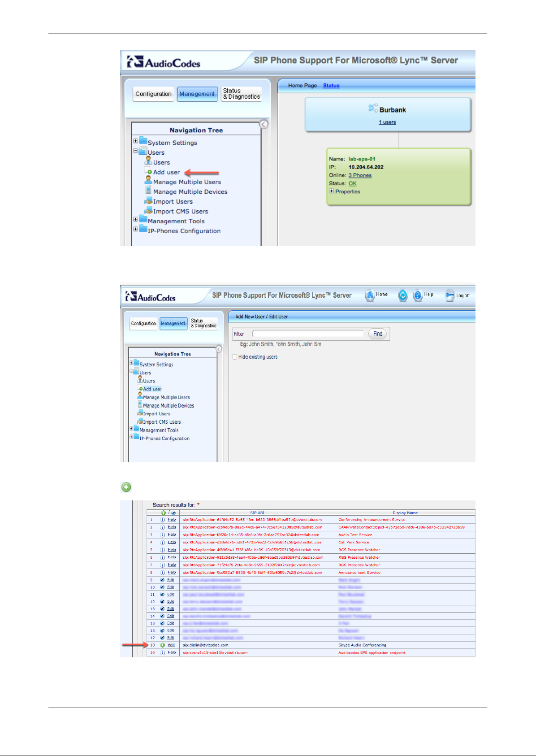Click the info icon in row 8 Announcement Service
The width and height of the screenshot is (536, 756).
(x=163, y=573)
